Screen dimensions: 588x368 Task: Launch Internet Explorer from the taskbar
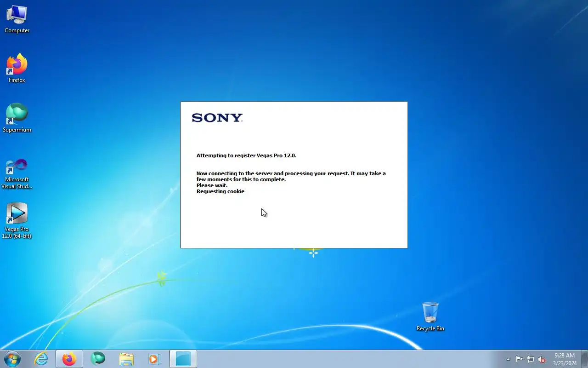41,359
